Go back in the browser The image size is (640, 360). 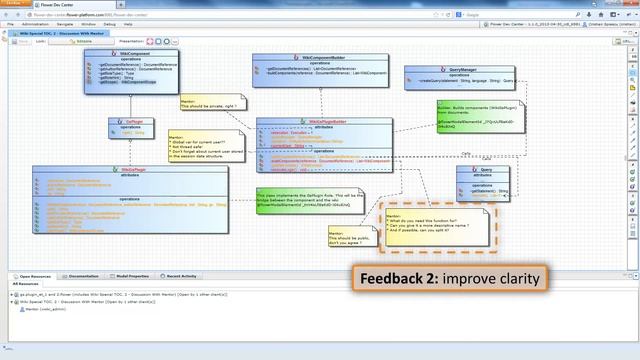click(6, 15)
